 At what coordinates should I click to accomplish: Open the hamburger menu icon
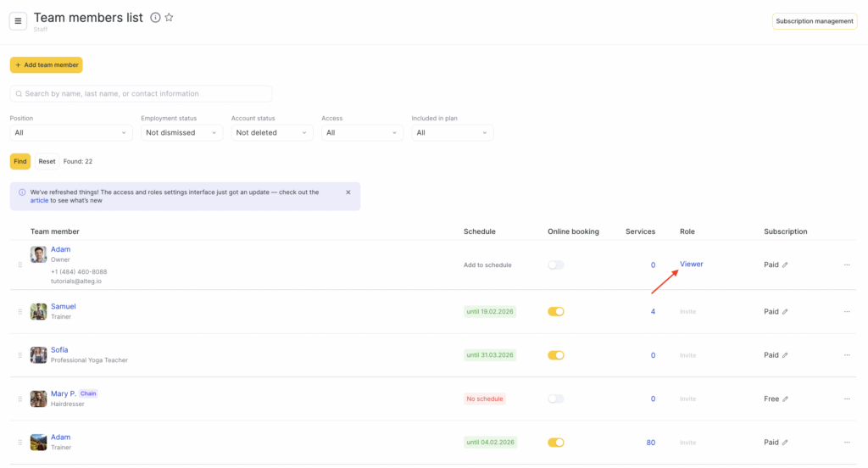pos(18,21)
